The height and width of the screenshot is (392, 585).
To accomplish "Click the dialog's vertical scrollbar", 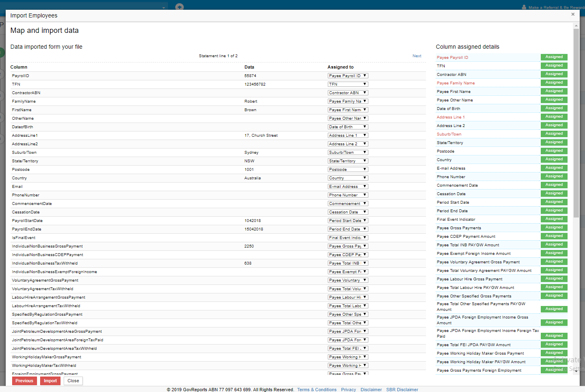I will pos(576,122).
